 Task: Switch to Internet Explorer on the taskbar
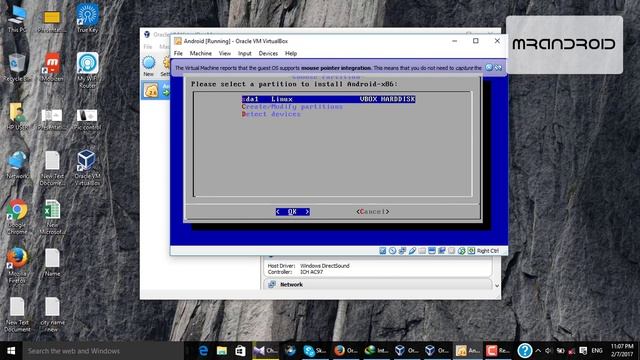click(x=376, y=351)
